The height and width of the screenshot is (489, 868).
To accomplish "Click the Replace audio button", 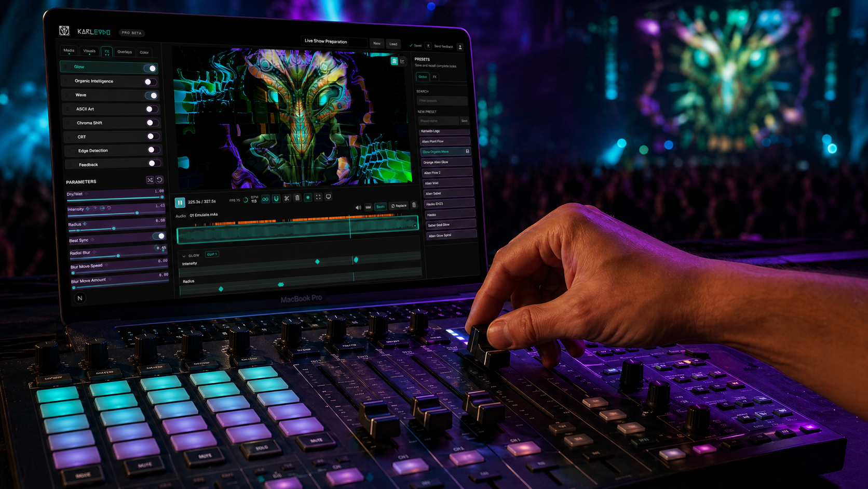I will click(x=399, y=206).
